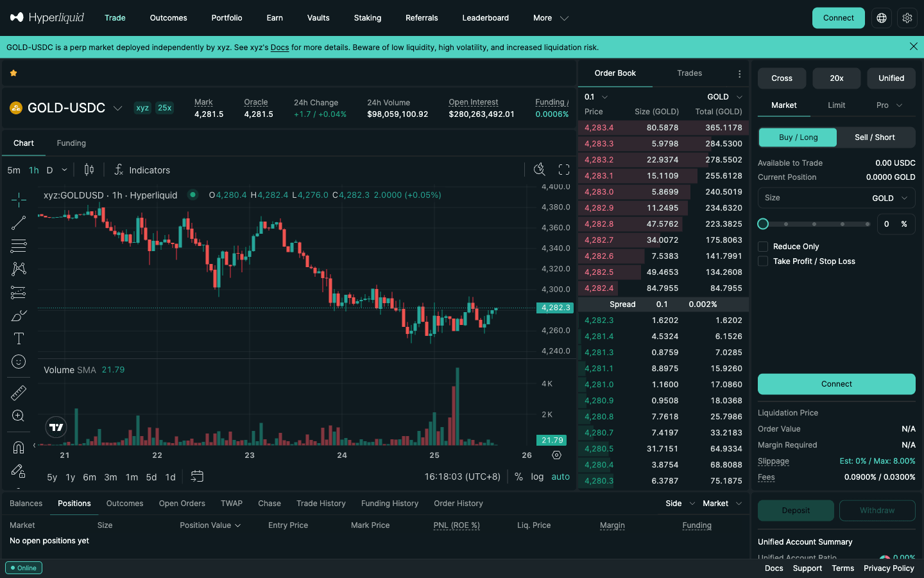Click the chart quick search icon
Image resolution: width=924 pixels, height=578 pixels.
point(540,170)
